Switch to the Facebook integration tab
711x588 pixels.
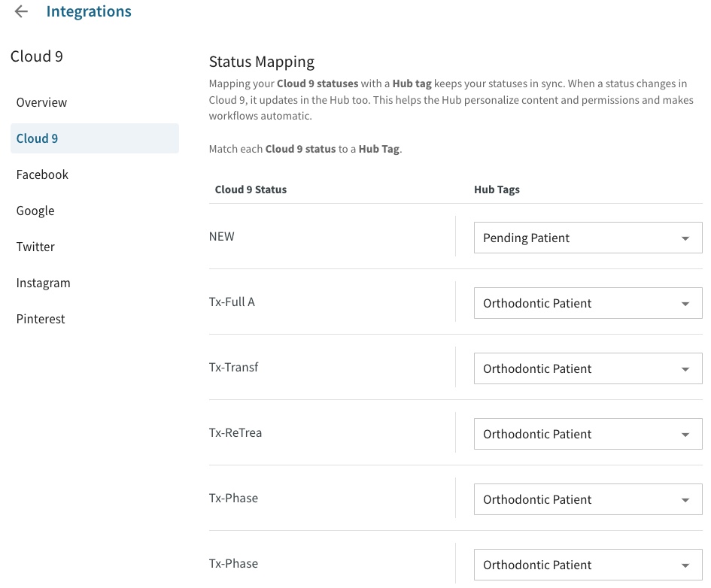(x=42, y=174)
